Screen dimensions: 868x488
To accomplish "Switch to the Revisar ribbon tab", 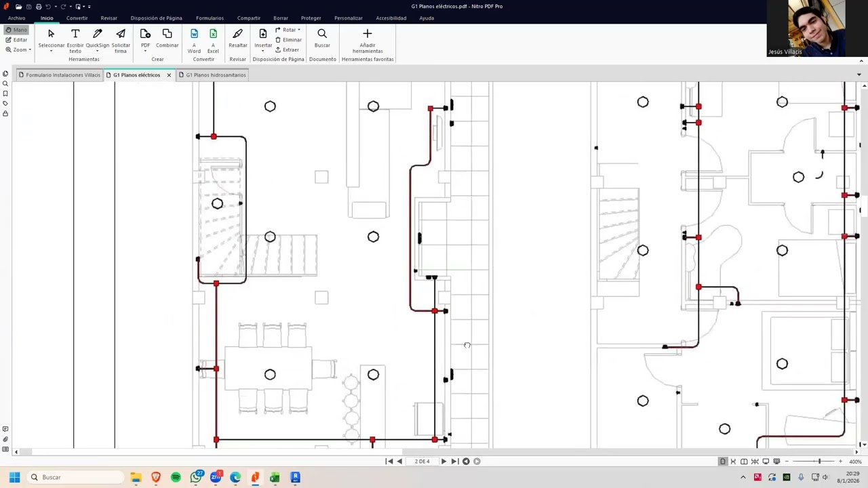I will 108,18.
